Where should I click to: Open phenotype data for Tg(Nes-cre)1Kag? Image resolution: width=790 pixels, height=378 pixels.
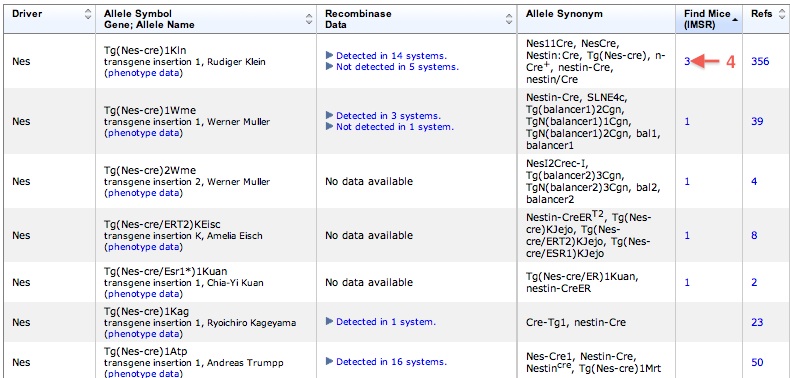(x=143, y=334)
